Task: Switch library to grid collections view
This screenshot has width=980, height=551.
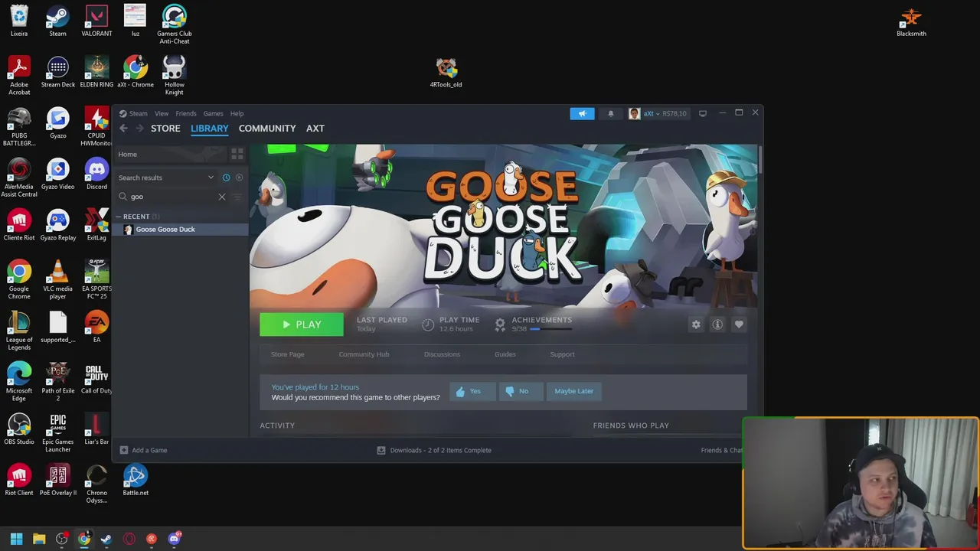Action: pos(237,154)
